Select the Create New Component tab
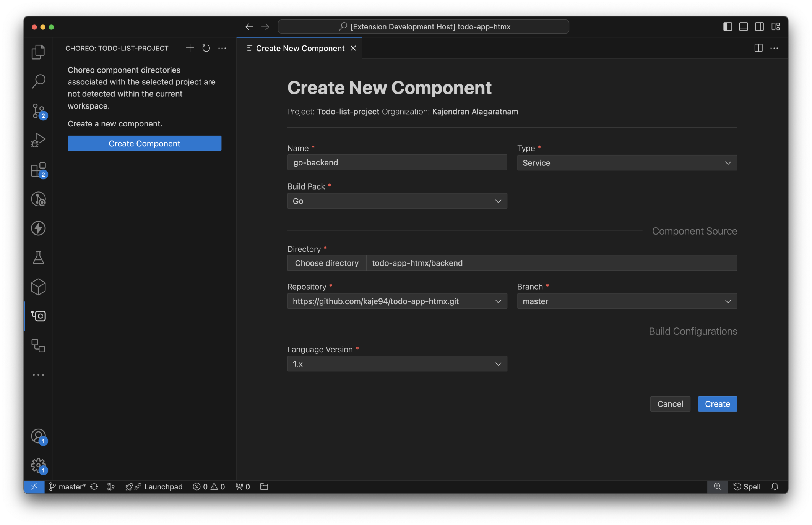Screen dimensions: 812x525 pyautogui.click(x=299, y=47)
